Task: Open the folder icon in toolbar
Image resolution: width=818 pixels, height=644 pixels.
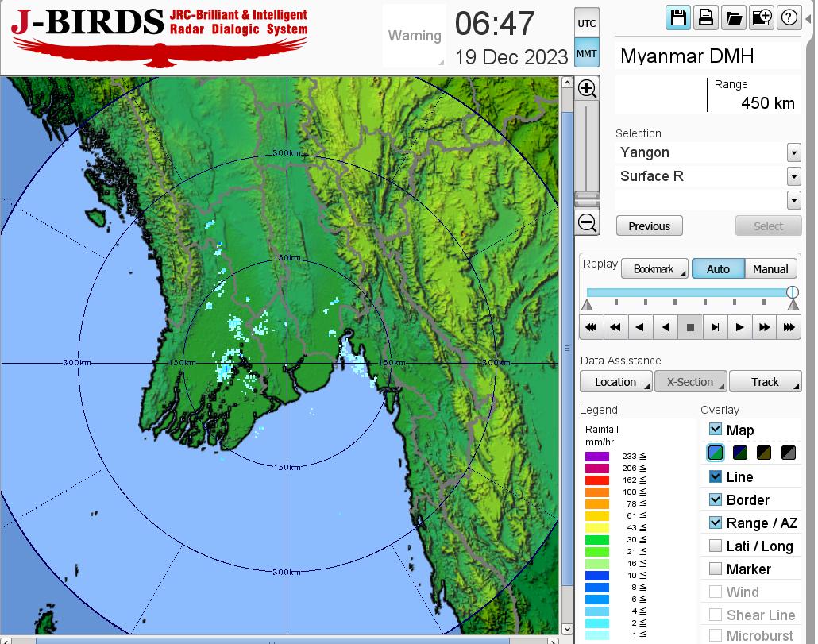Action: (x=733, y=18)
